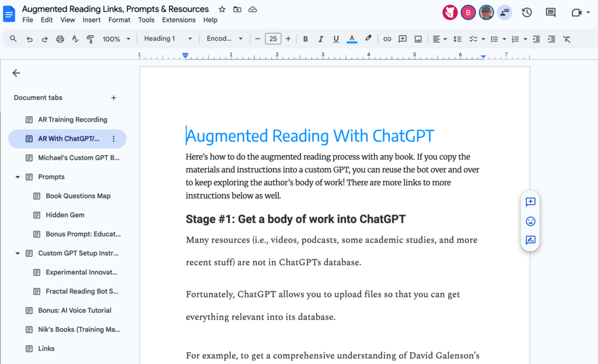Image resolution: width=598 pixels, height=364 pixels.
Task: Add comment in side margin panel
Action: [x=531, y=202]
